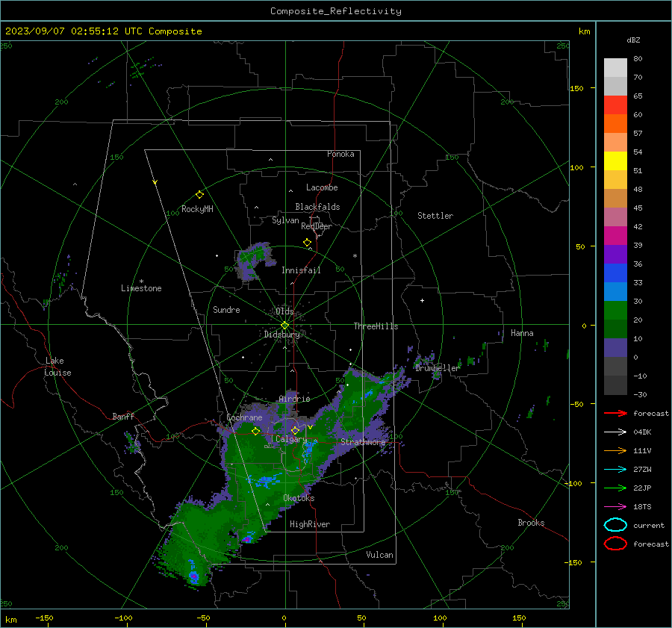Pick the purple swatch between 39 and 36
Viewport: 672px width, 628px height.
pos(615,254)
